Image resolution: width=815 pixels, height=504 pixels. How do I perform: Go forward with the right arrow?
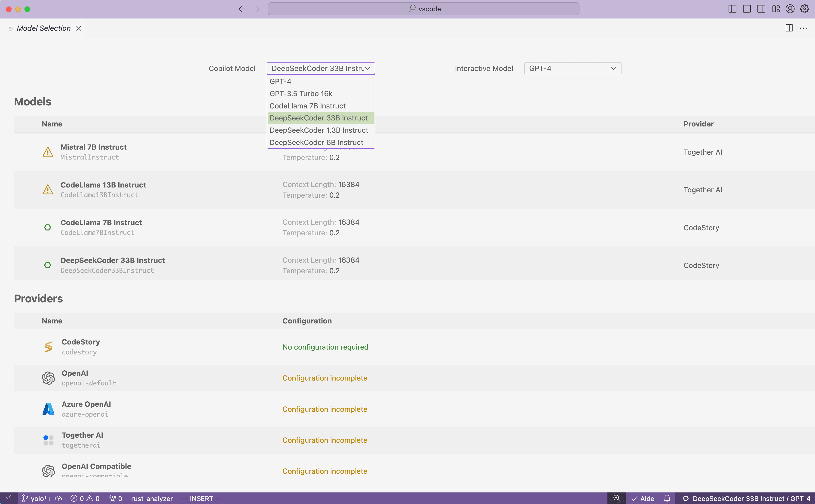[x=256, y=9]
